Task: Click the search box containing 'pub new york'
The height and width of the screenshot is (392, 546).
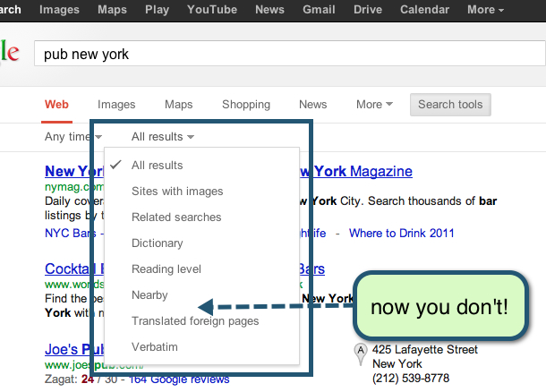Action: click(x=290, y=54)
